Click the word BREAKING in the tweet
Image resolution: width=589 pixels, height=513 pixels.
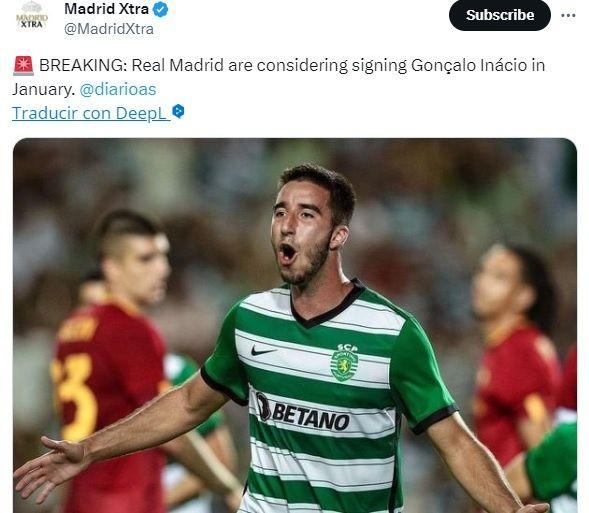pyautogui.click(x=83, y=65)
